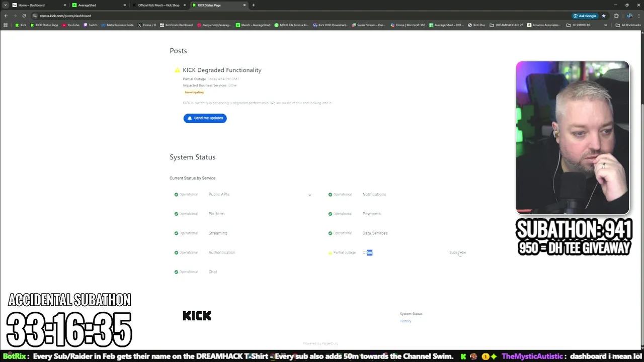Click the Investigating status badge
The width and height of the screenshot is (644, 362).
(194, 93)
